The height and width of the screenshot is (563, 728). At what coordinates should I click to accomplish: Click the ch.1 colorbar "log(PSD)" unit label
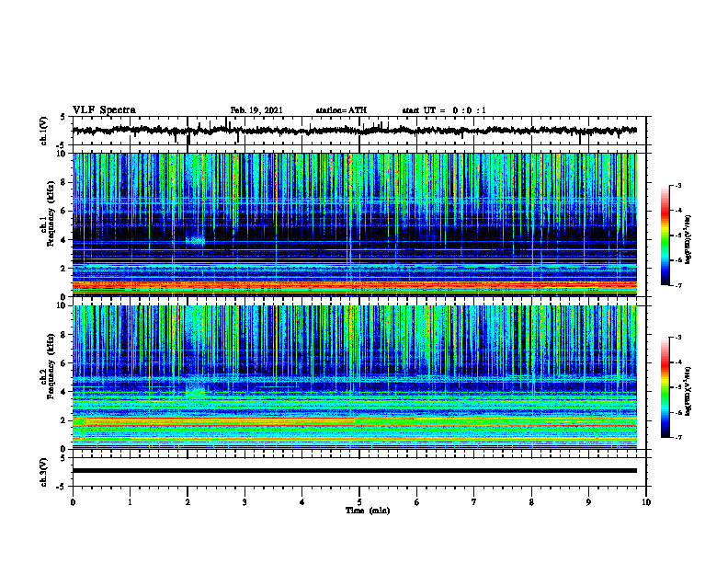click(x=688, y=240)
